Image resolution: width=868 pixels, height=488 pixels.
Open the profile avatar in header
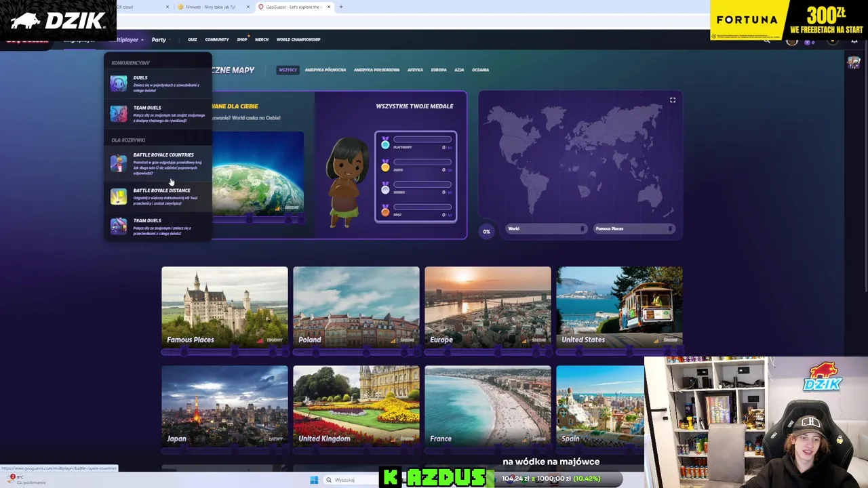[x=791, y=41]
